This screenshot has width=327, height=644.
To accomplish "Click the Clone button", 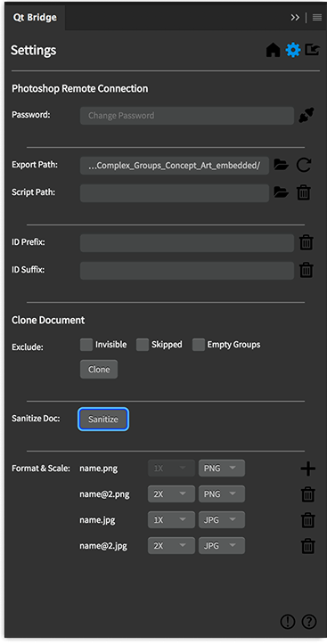I will pyautogui.click(x=99, y=370).
